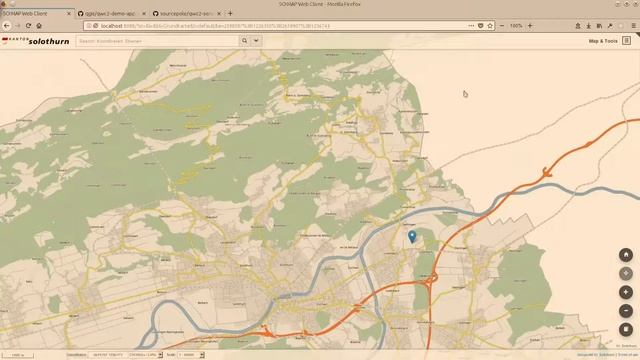Zoom in with the plus map button

626,292
